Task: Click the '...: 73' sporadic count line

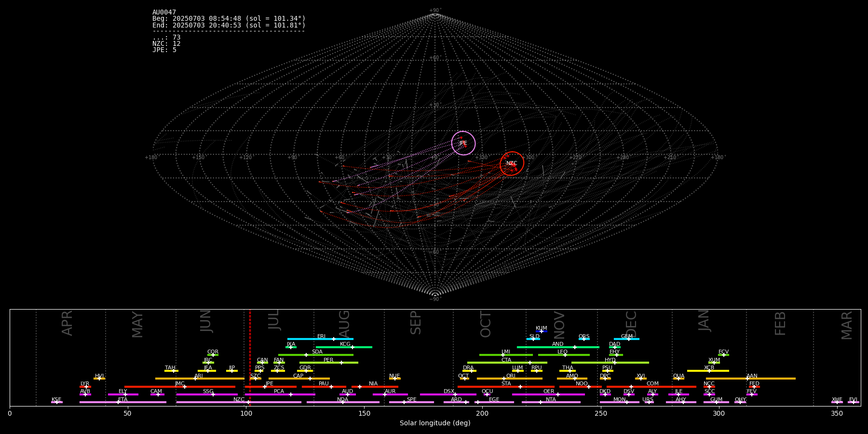Action: [166, 38]
